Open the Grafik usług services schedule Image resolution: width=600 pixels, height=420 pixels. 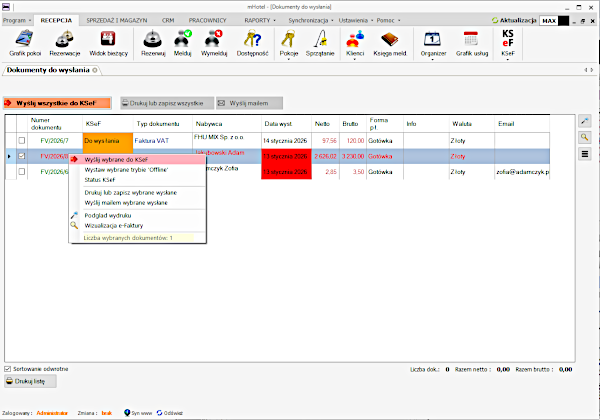coord(472,42)
